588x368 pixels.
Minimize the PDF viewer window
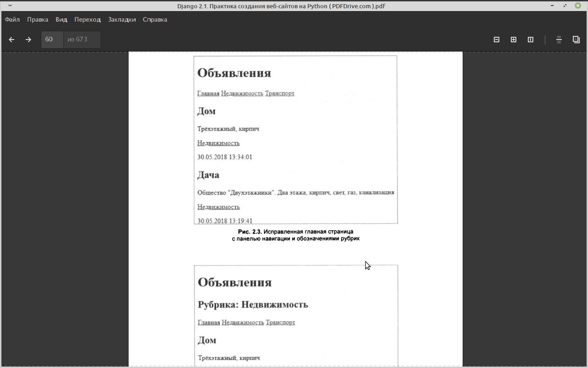[553, 6]
